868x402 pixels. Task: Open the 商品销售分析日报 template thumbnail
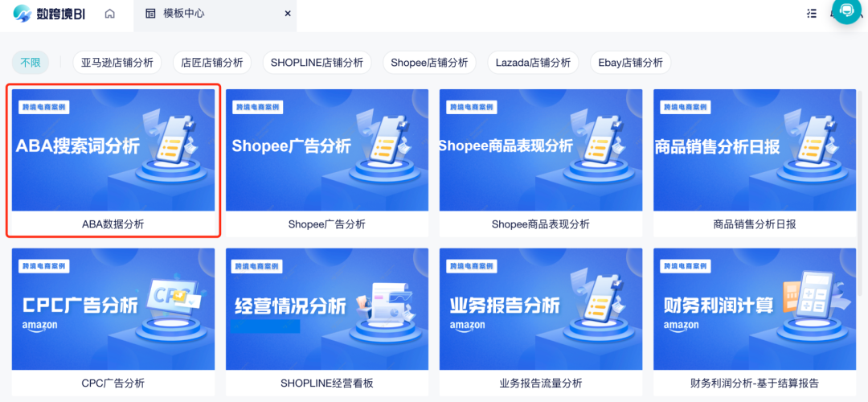(755, 150)
